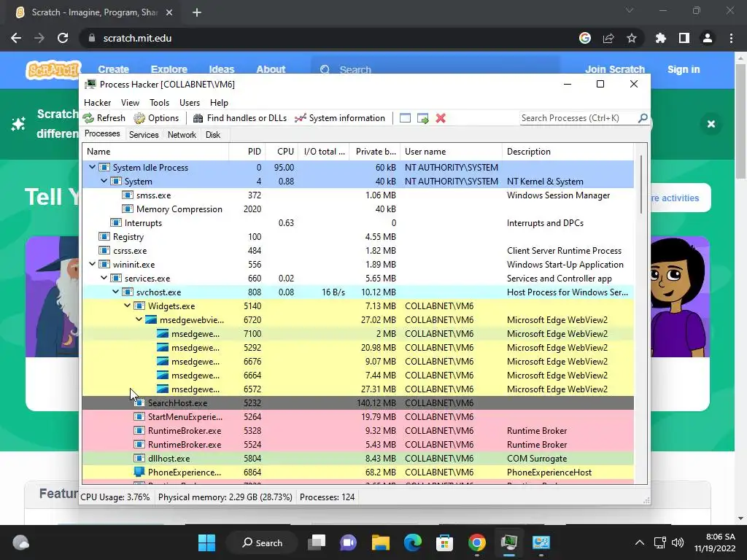Select the csrss.exe process row

pos(357,251)
